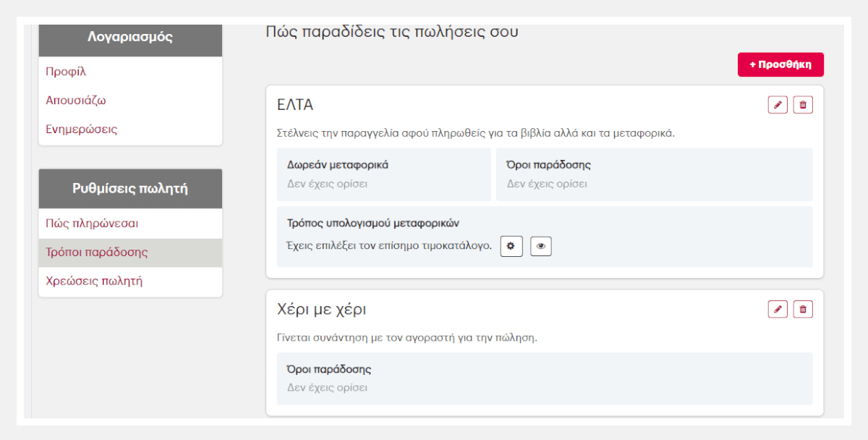
Task: Delete the ΕΛΤΑ delivery method trash icon
Action: [x=803, y=105]
